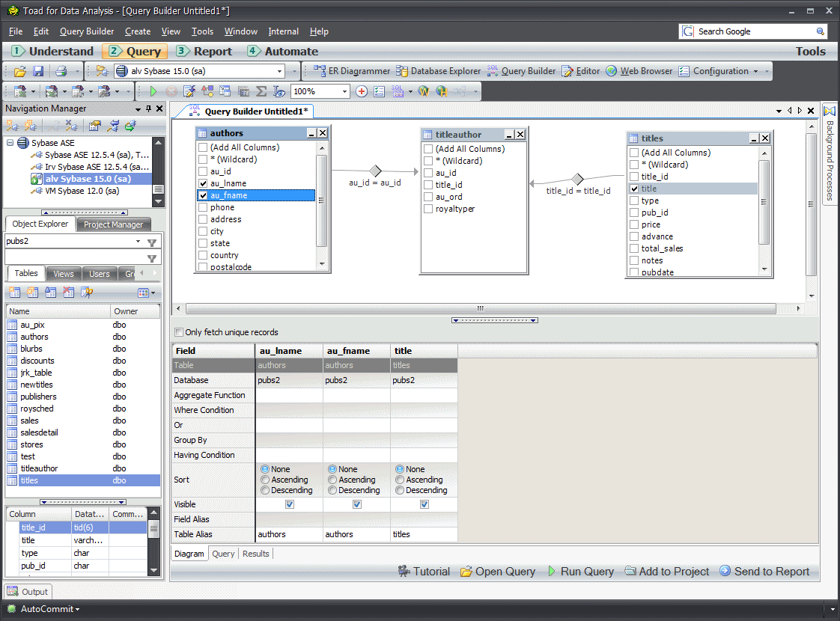The image size is (840, 621).
Task: Click the Open file folder icon
Action: tap(20, 71)
